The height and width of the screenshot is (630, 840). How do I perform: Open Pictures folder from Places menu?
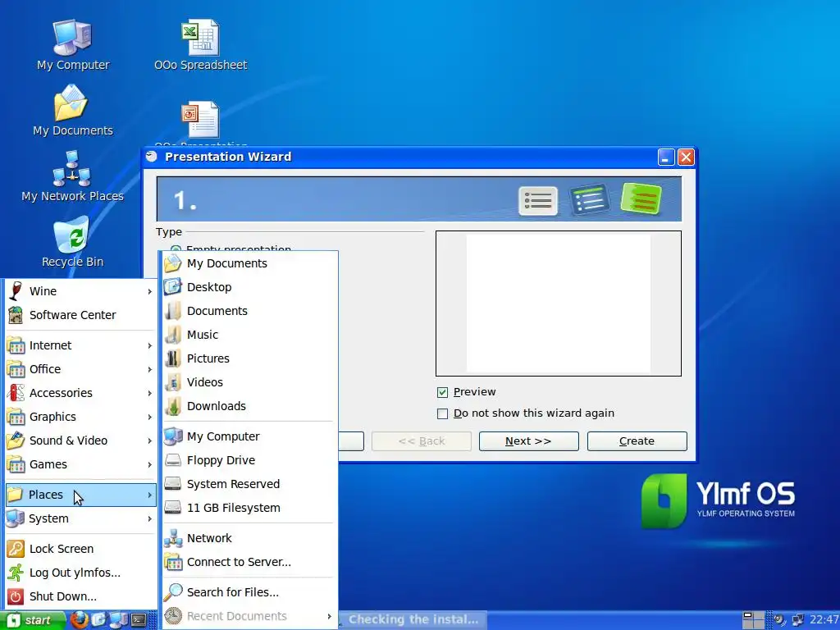coord(249,358)
